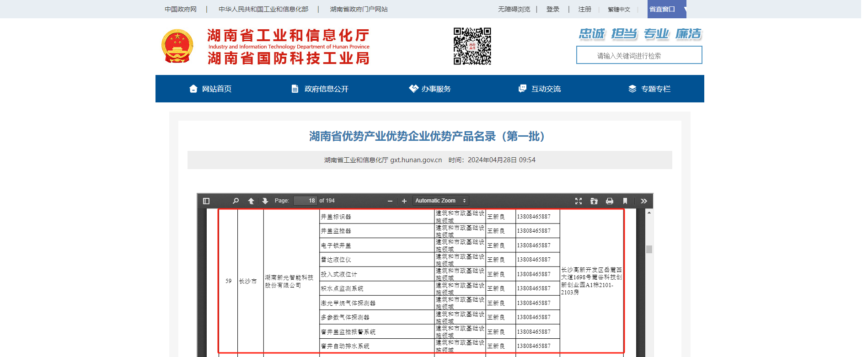Click the PDF open file icon
This screenshot has height=357, width=868.
(x=594, y=201)
